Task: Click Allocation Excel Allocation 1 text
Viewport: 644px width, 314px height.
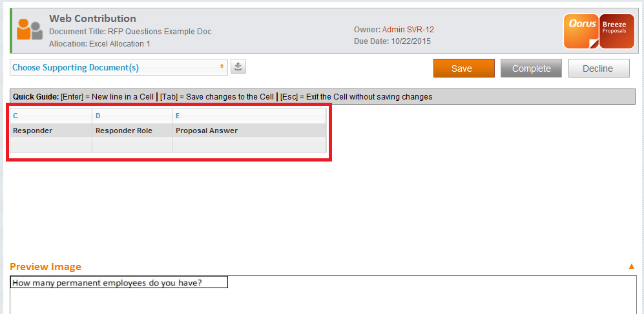Action: (99, 43)
